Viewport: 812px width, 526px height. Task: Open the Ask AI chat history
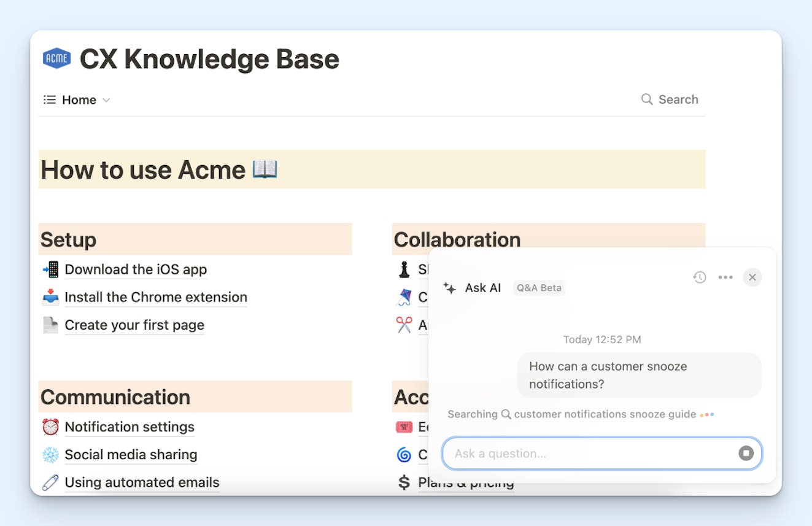[x=700, y=277]
